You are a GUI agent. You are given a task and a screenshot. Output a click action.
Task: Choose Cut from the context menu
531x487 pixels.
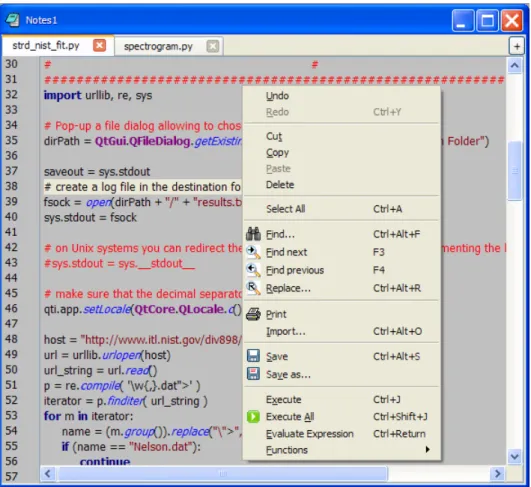click(342, 136)
